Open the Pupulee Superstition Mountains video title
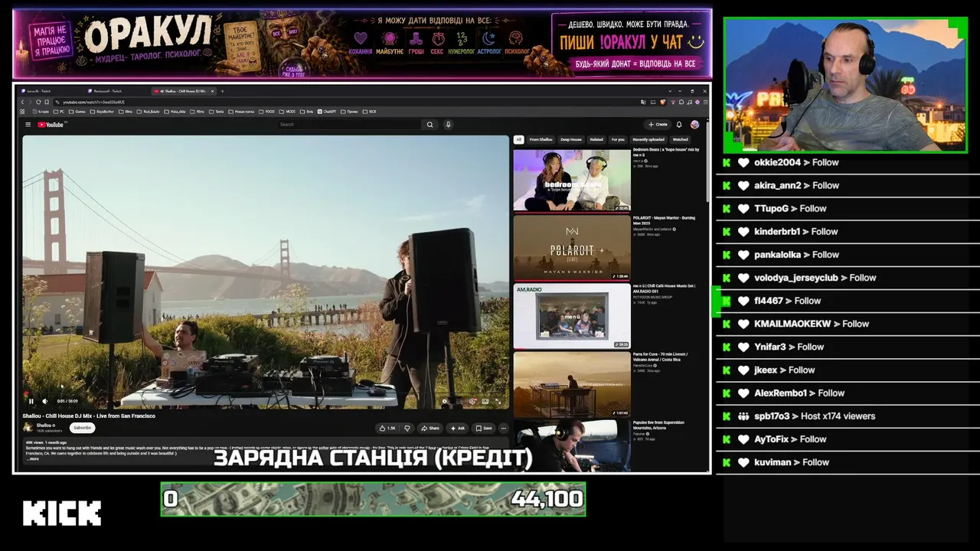 pos(658,425)
